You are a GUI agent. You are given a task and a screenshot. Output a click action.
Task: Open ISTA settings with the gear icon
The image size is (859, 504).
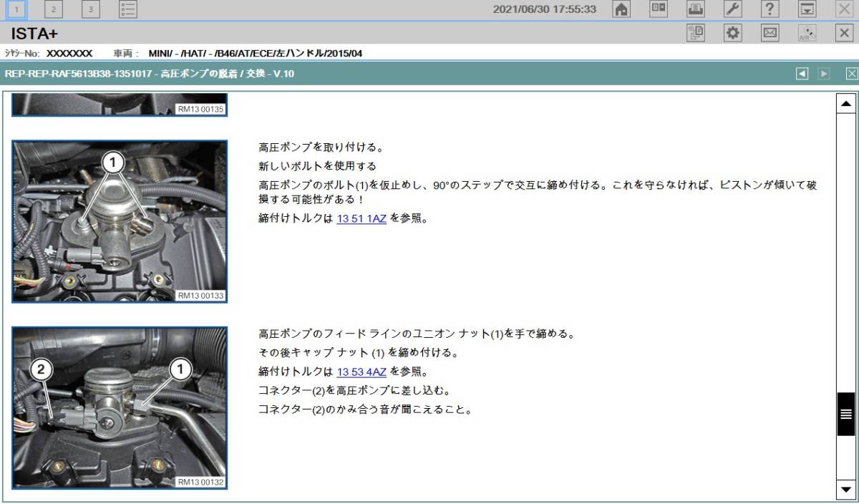732,32
